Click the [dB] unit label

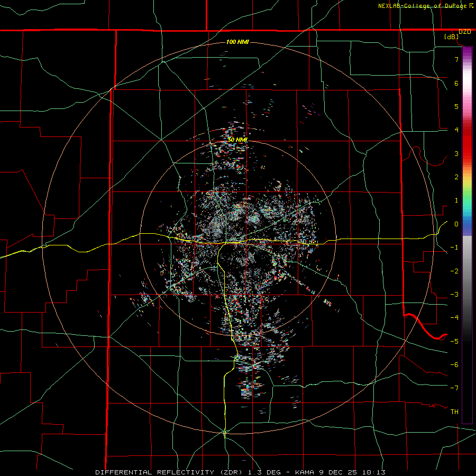click(x=452, y=37)
